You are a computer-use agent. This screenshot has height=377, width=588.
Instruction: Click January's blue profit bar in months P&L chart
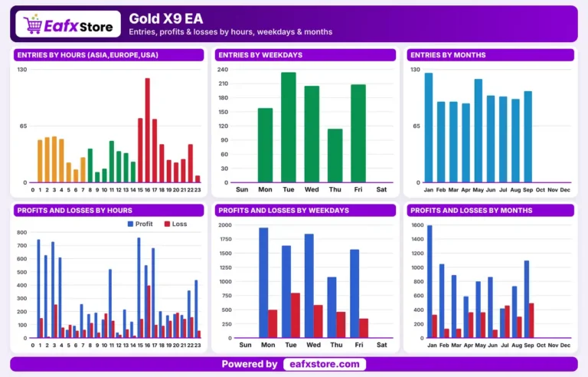tap(430, 282)
